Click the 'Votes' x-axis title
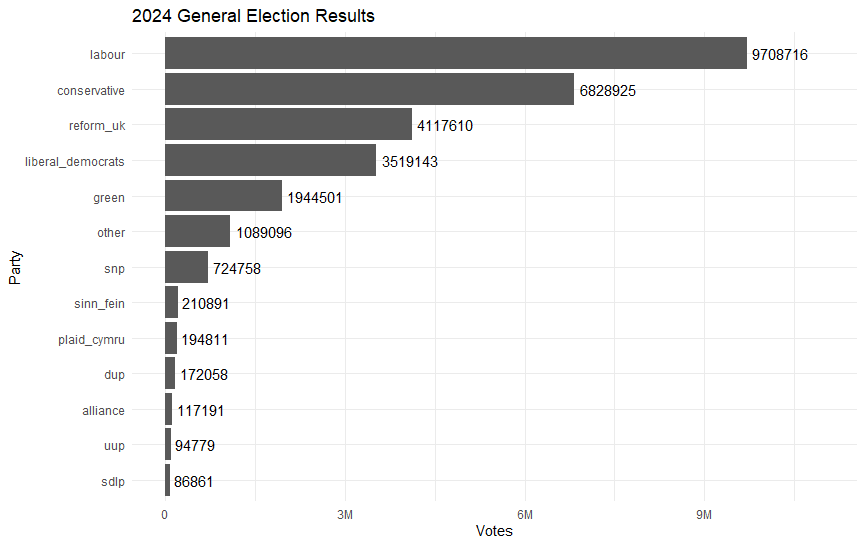Screen dimensions: 865x546 (494, 531)
